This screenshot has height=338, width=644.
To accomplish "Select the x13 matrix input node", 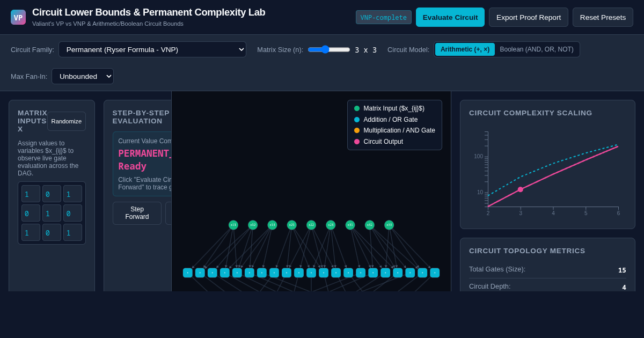I will (272, 225).
